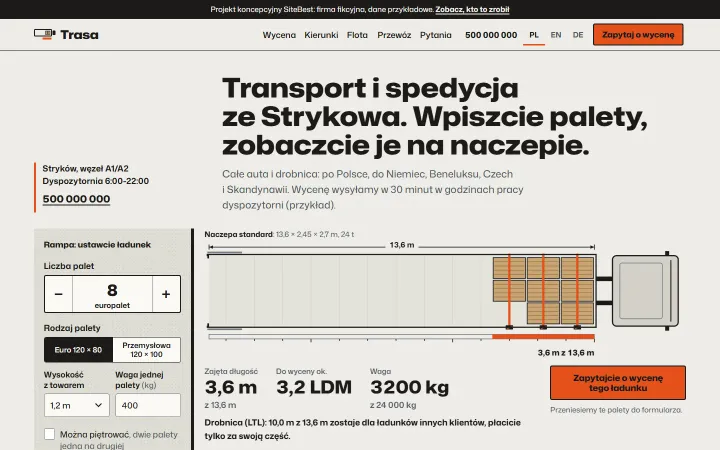This screenshot has height=450, width=720.
Task: Click the Zapytaj o wycenę header button
Action: point(638,34)
